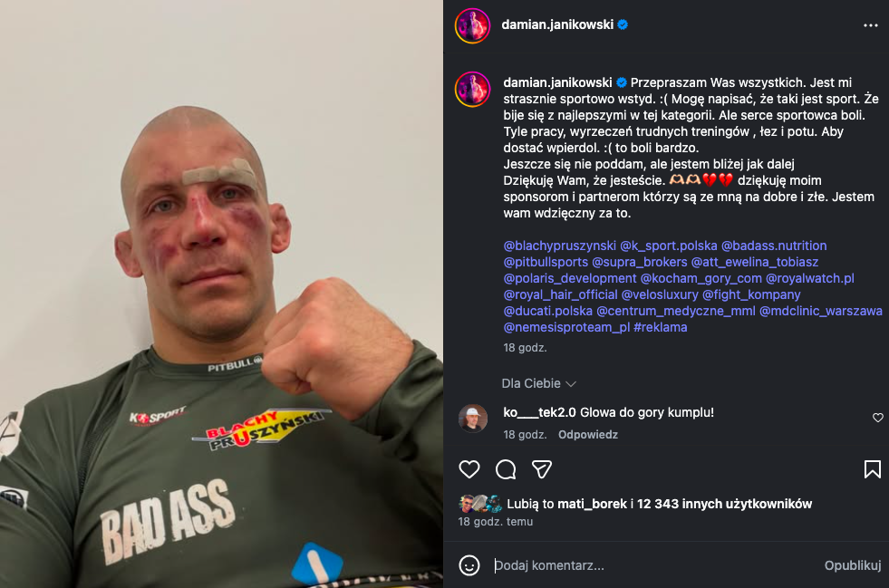Open mati_borek liker profile
Viewport: 889px width, 588px height.
point(592,504)
